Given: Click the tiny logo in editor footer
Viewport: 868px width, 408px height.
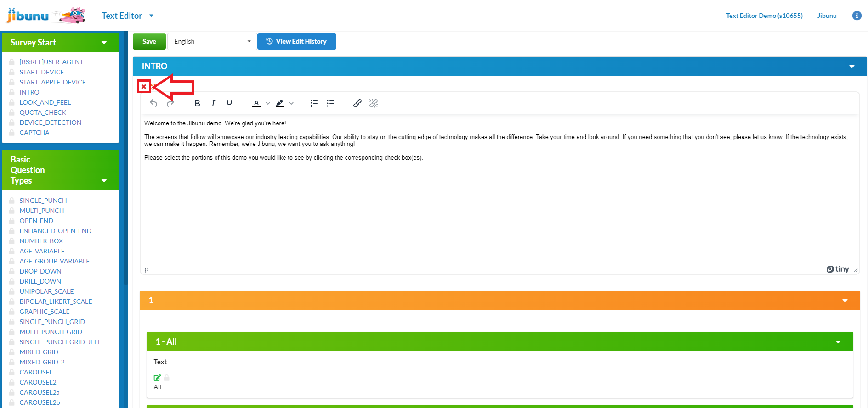Looking at the screenshot, I should point(838,269).
